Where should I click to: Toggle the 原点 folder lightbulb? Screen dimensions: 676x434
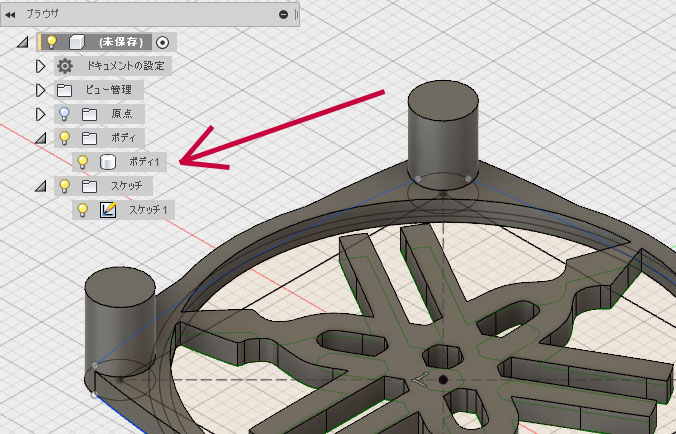(x=65, y=113)
